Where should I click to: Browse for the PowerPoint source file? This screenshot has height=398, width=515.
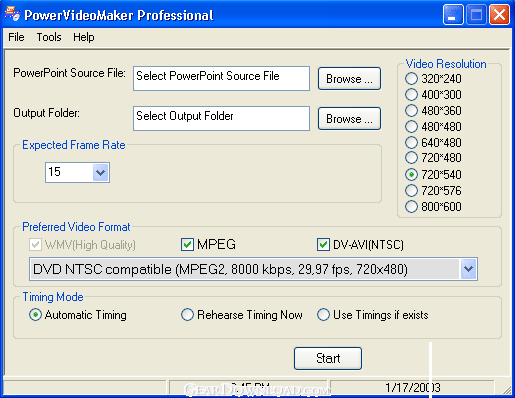pos(349,79)
